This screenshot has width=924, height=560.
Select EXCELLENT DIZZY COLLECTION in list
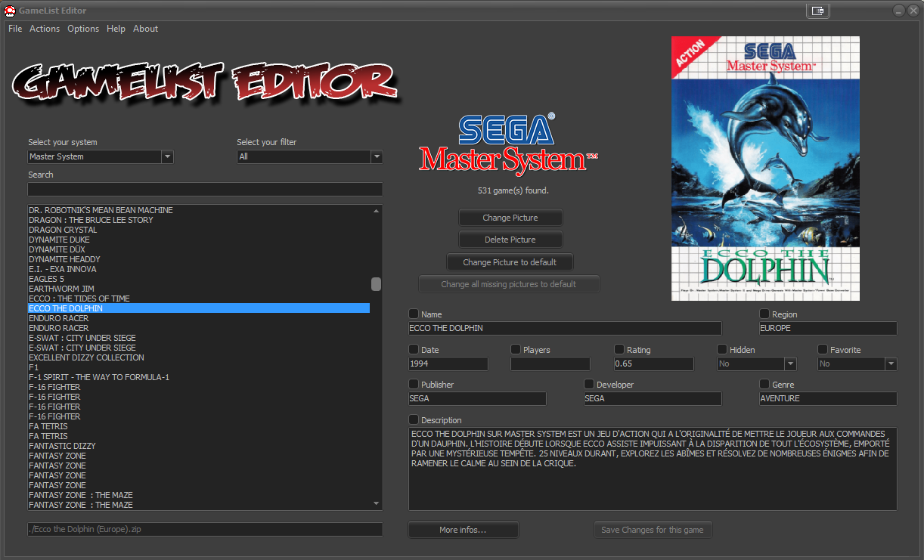pyautogui.click(x=199, y=357)
